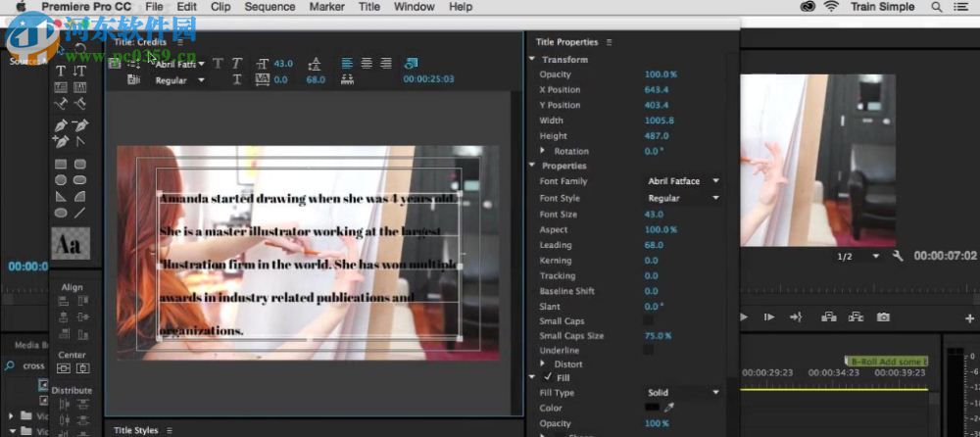Open the Title menu
The width and height of the screenshot is (980, 437).
(x=368, y=7)
